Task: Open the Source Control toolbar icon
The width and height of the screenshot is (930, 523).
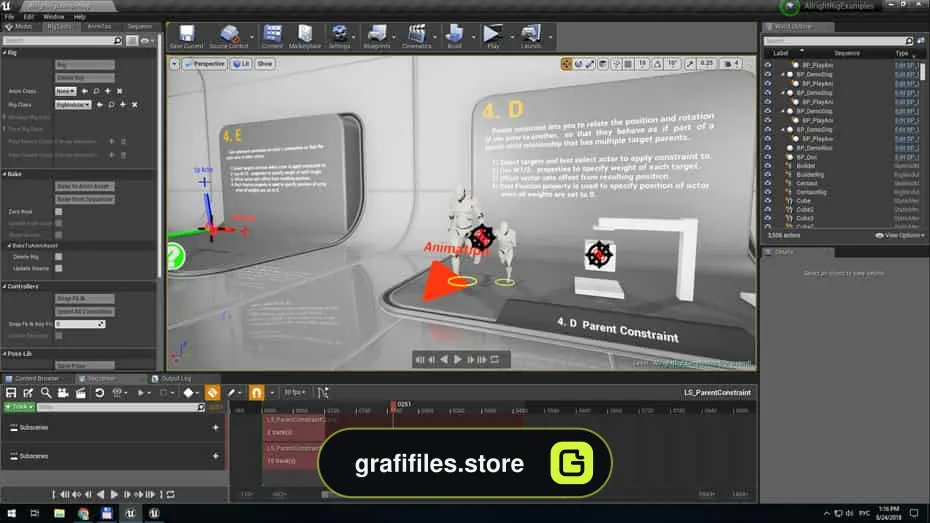Action: (229, 37)
